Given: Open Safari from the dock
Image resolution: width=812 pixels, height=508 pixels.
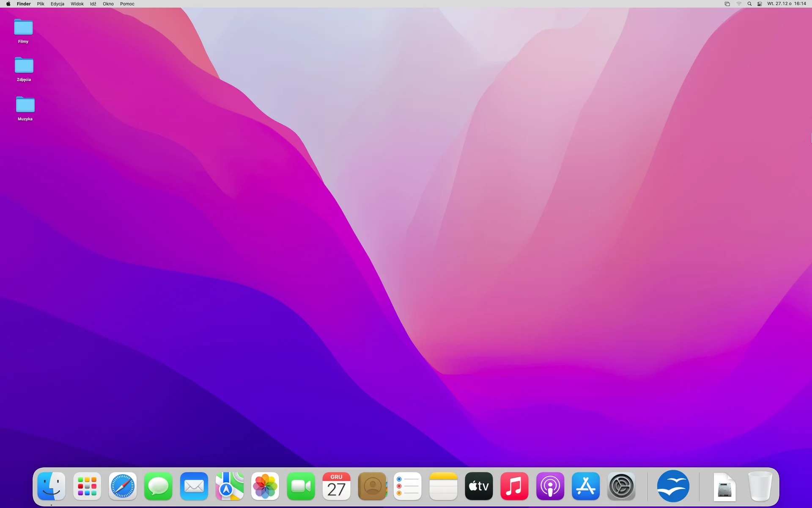Looking at the screenshot, I should 123,486.
